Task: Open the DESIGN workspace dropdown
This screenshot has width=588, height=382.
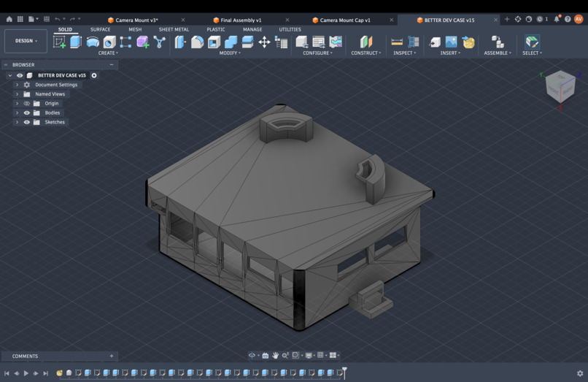Action: point(26,41)
